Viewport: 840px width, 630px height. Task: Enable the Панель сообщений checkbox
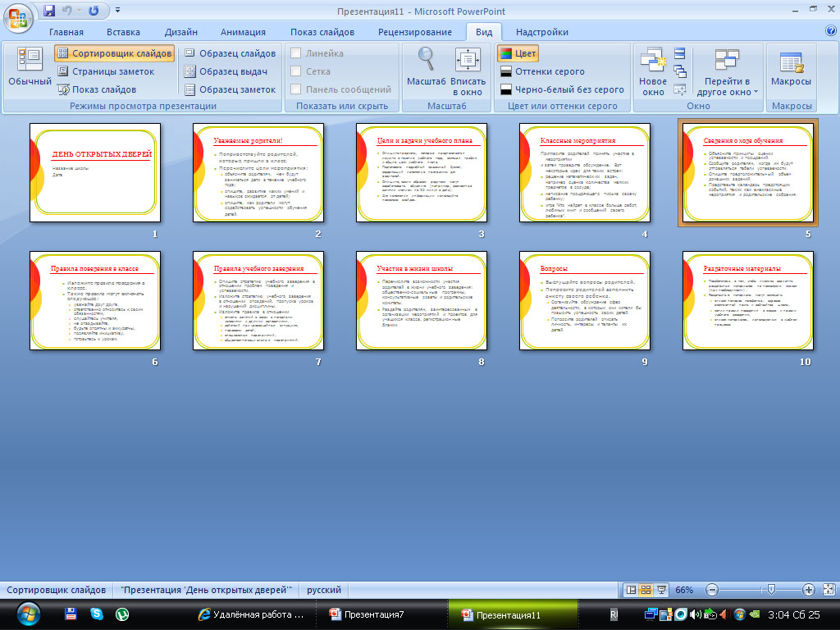pos(296,89)
